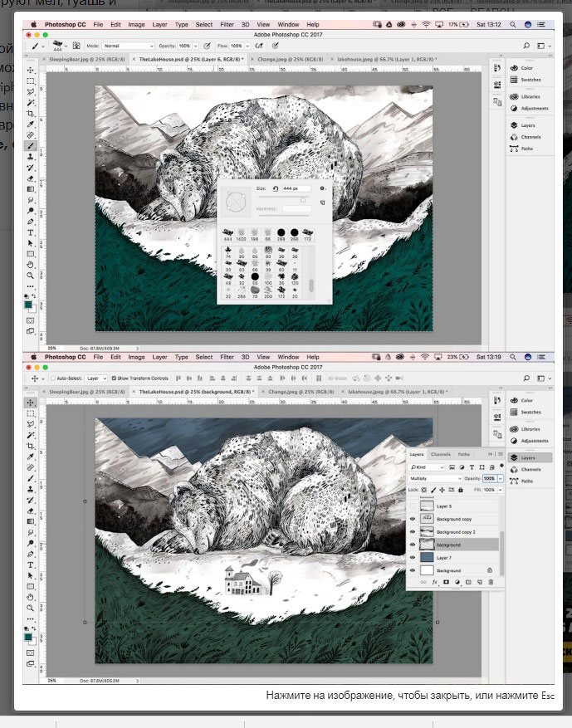The image size is (572, 728).
Task: Select the Background copy 2 layer
Action: (x=455, y=532)
